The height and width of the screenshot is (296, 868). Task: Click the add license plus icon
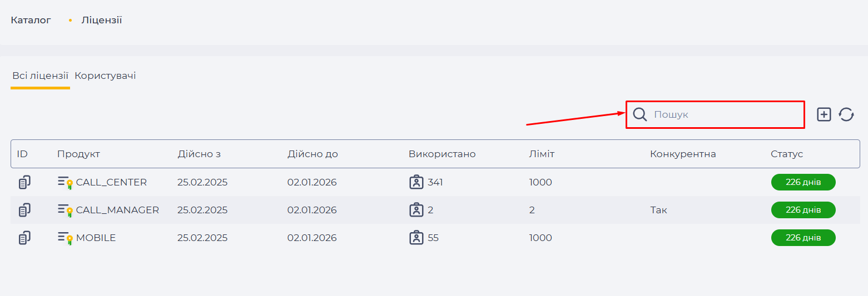(x=824, y=114)
